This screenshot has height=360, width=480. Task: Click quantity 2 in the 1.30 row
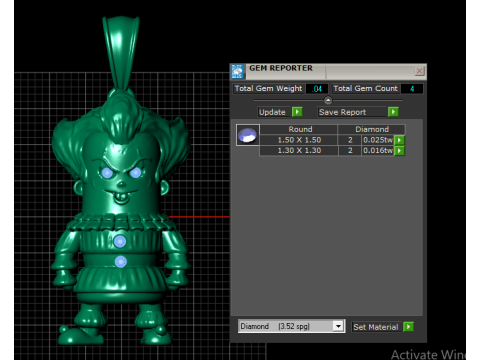click(x=350, y=151)
